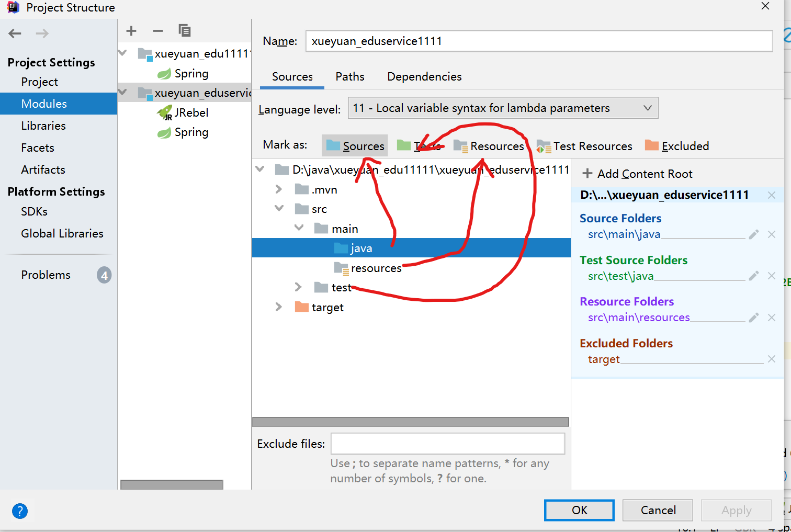
Task: Click the OK button
Action: pos(580,510)
